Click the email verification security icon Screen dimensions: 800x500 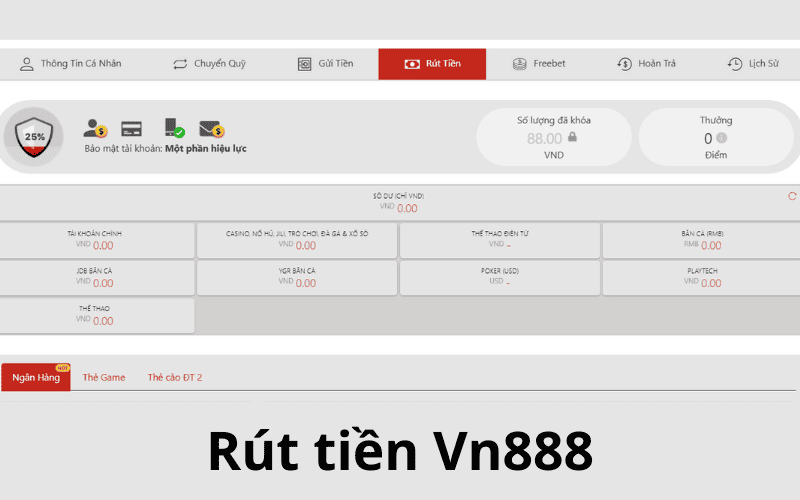212,129
